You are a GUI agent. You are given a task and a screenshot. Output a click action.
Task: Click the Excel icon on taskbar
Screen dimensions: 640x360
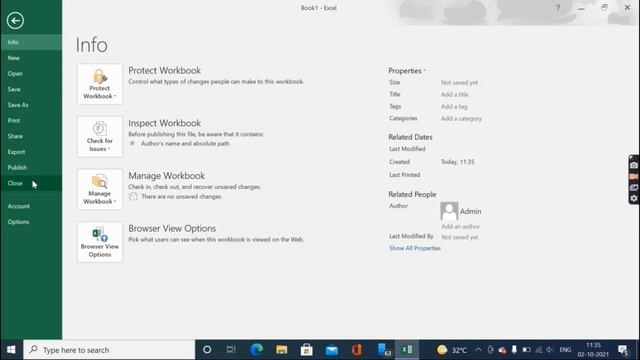click(407, 350)
